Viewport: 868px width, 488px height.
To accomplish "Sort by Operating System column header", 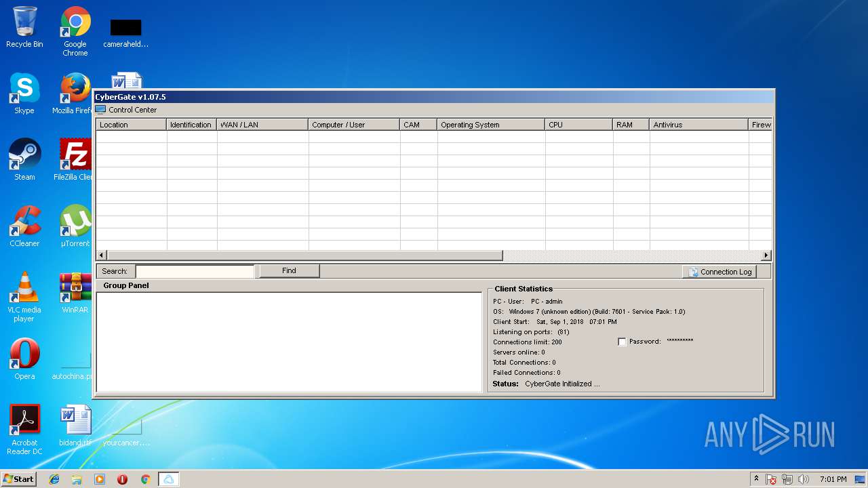I will (491, 125).
